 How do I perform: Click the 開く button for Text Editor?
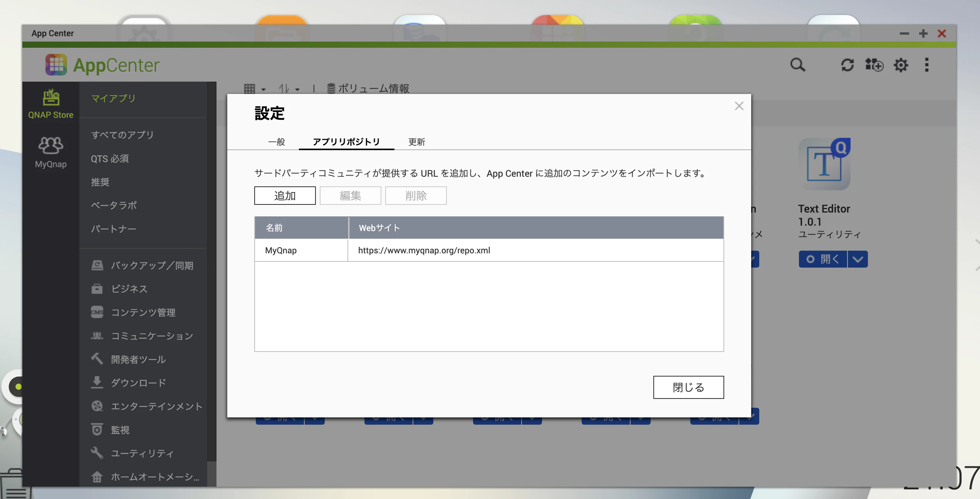pyautogui.click(x=823, y=259)
